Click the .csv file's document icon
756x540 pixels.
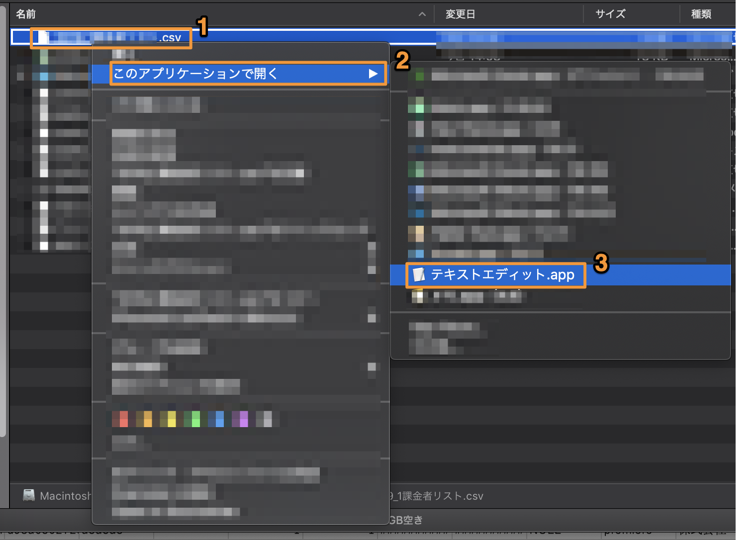point(43,37)
